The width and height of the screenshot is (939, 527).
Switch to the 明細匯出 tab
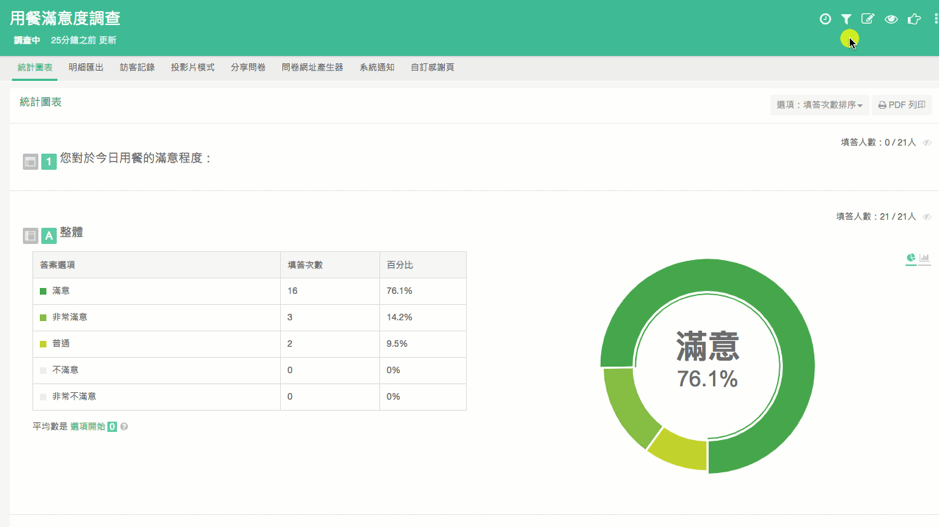tap(86, 68)
